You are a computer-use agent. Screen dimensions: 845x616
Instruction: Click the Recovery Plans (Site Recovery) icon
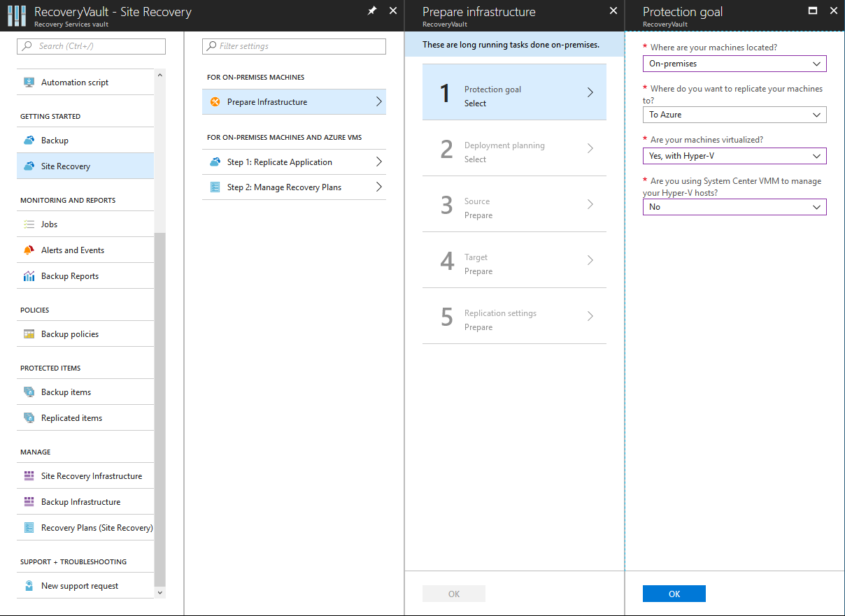point(29,527)
